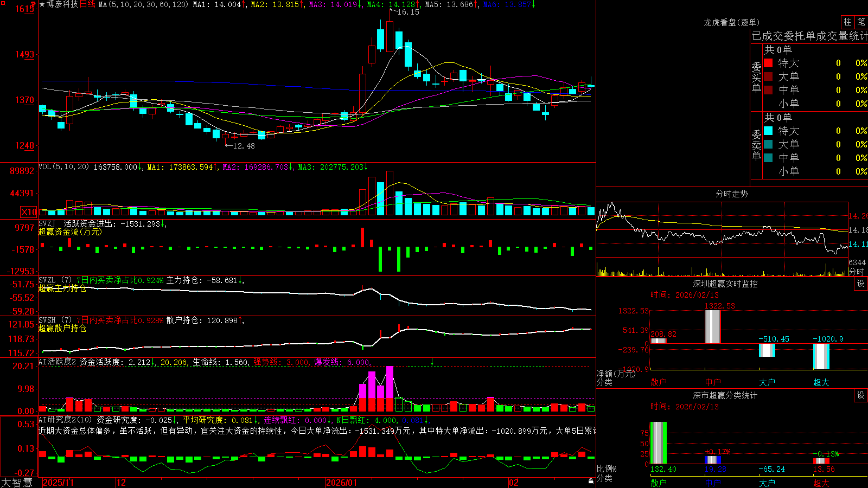Viewport: 868px width, 488px height.
Task: Click the 大智慧 logo at bottom-left
Action: (17, 482)
